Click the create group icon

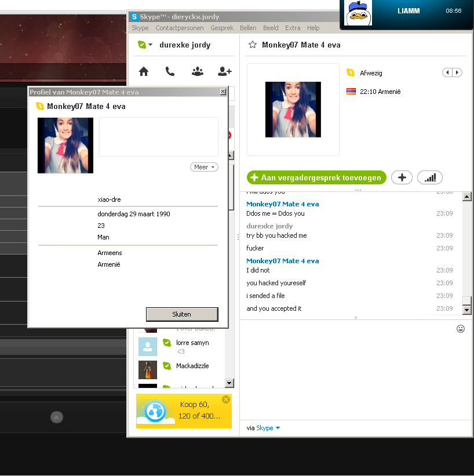[x=198, y=72]
